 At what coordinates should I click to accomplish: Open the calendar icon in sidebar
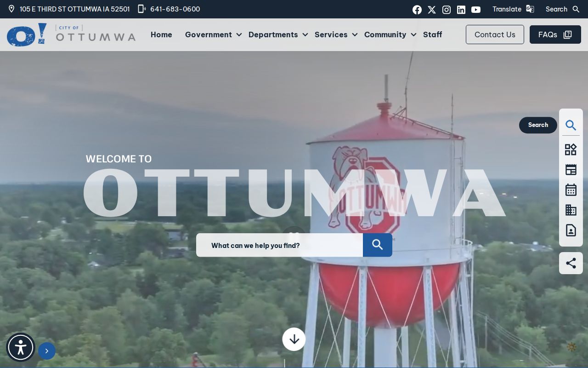click(571, 190)
